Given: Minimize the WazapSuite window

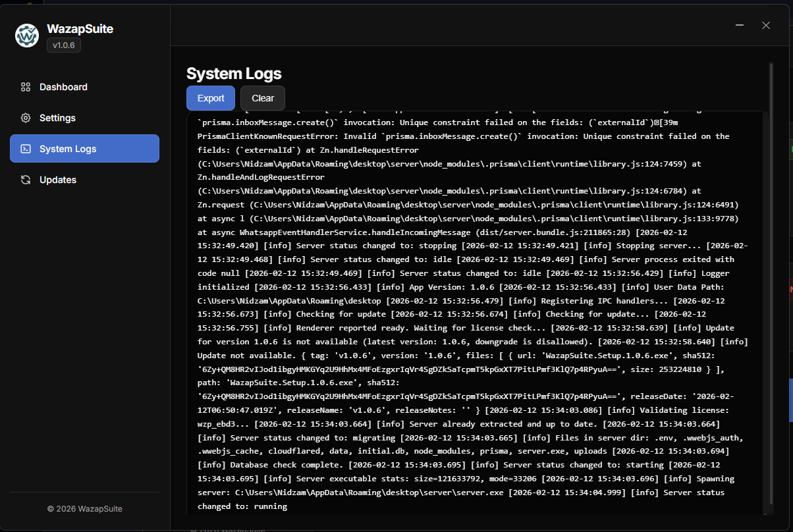Looking at the screenshot, I should (738, 25).
